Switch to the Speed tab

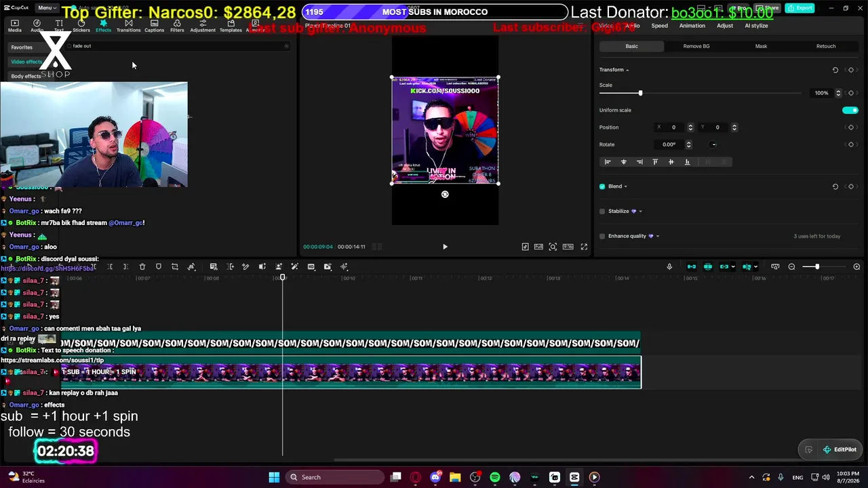click(x=659, y=26)
